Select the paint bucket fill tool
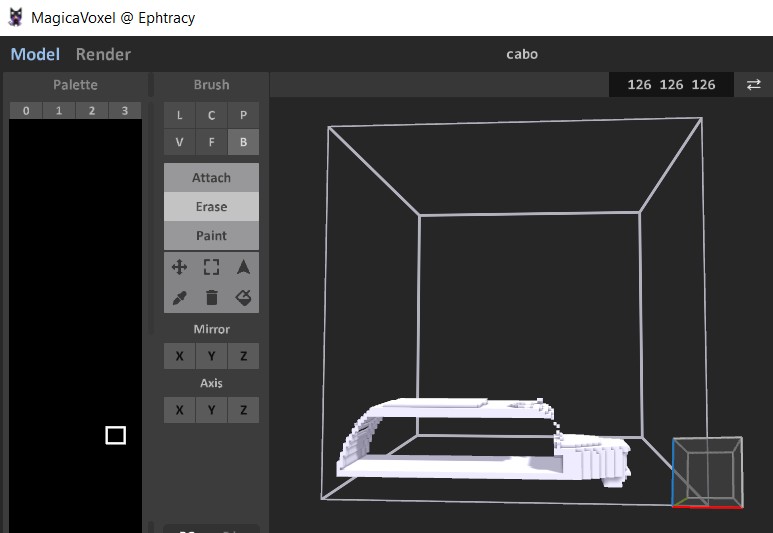The height and width of the screenshot is (533, 773). [244, 298]
